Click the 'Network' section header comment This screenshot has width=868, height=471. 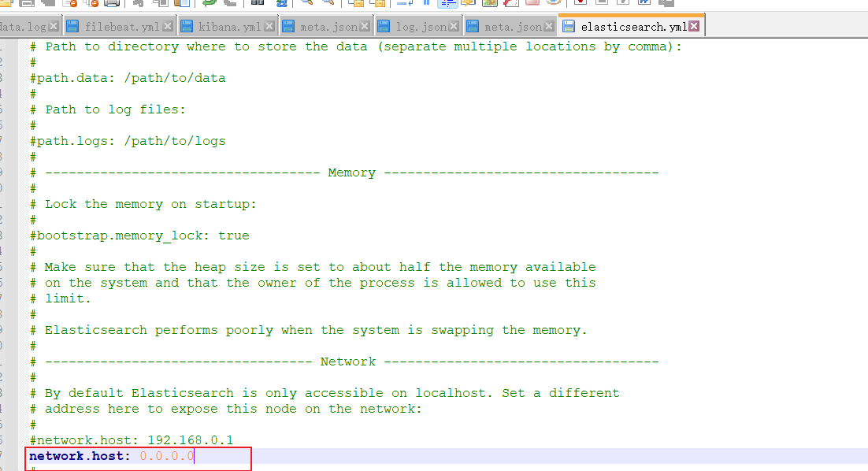[344, 362]
